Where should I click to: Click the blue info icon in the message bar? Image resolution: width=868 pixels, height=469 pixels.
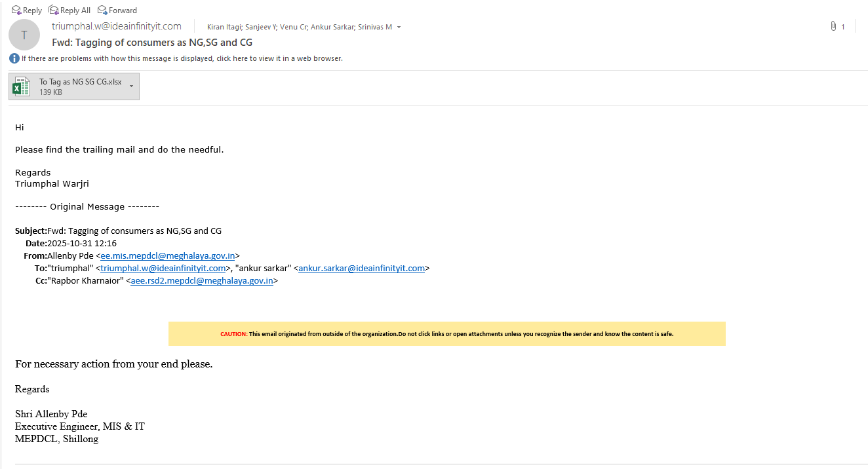[x=14, y=58]
